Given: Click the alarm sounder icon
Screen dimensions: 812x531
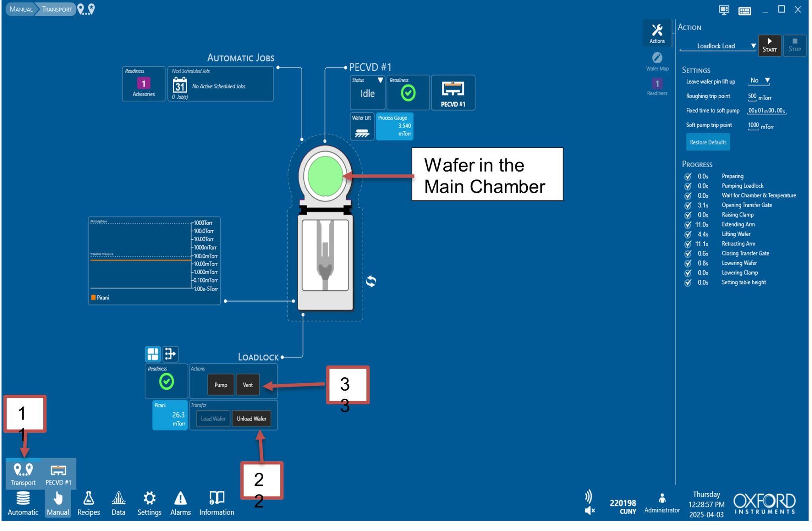Looking at the screenshot, I should tap(588, 497).
